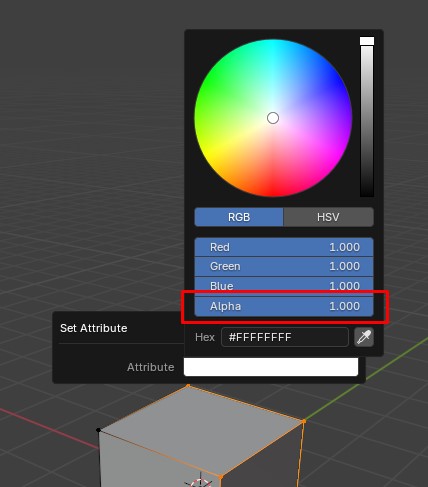Click the color wheel picker
This screenshot has height=487, width=428.
(273, 118)
